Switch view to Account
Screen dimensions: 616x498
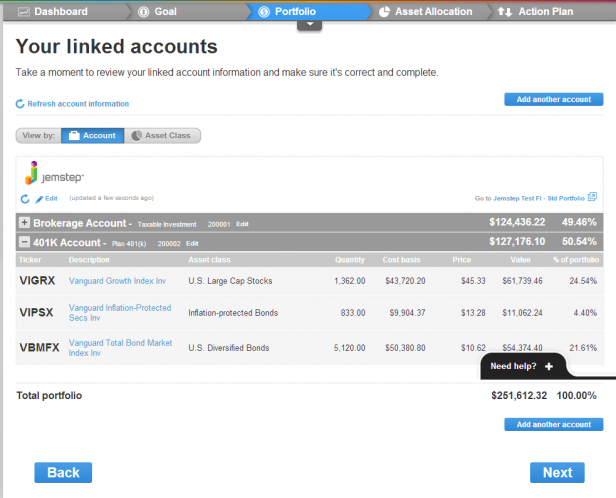(90, 136)
